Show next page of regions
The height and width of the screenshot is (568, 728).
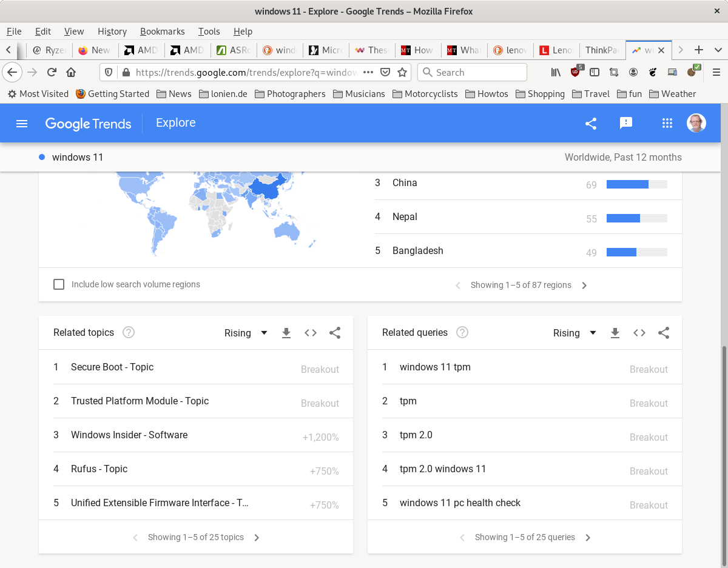point(584,286)
